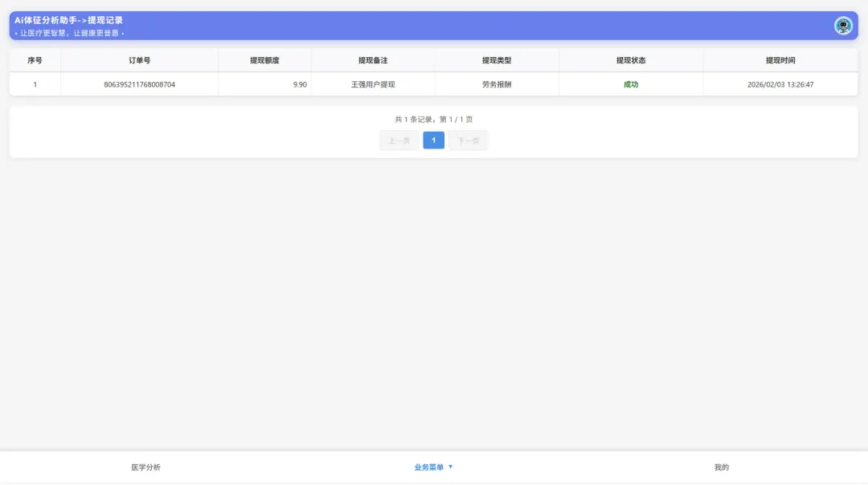Expand the 业务菜单 dropdown menu
The width and height of the screenshot is (868, 485).
(433, 467)
